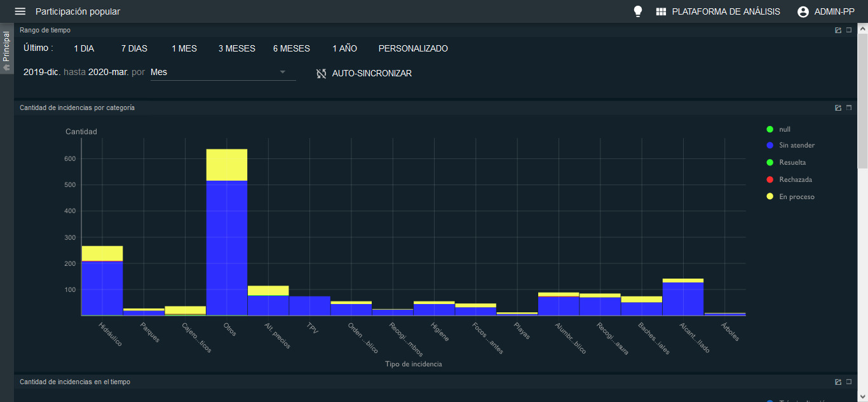Open the hamburger navigation menu

pos(20,11)
